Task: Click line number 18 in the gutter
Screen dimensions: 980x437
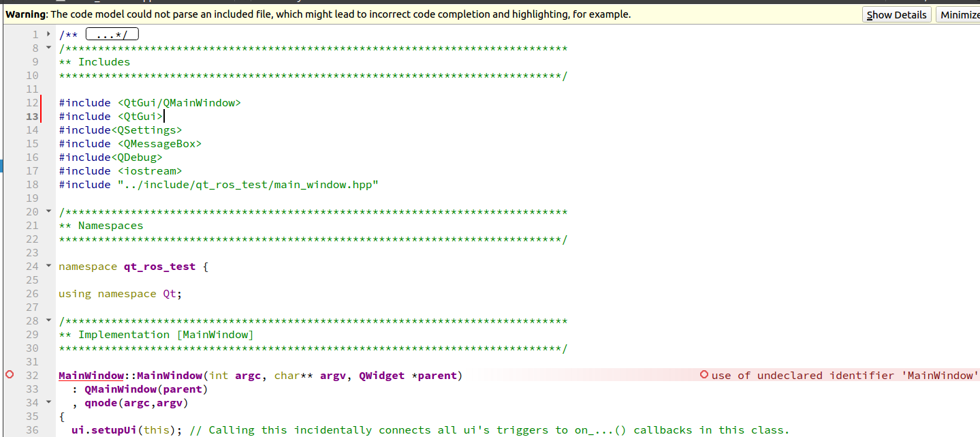Action: pyautogui.click(x=32, y=185)
